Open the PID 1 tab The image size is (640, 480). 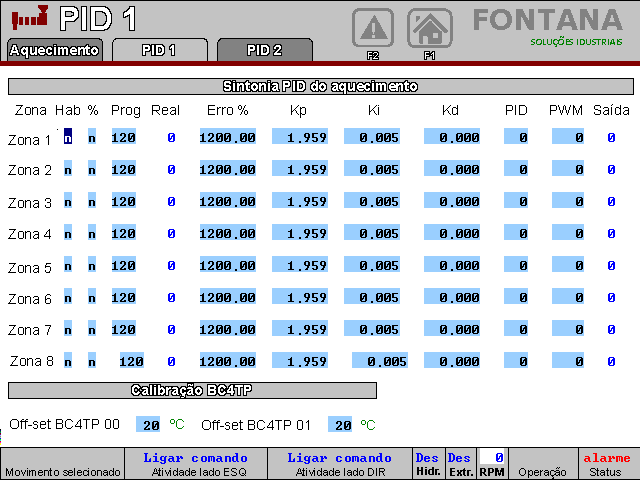pos(159,50)
